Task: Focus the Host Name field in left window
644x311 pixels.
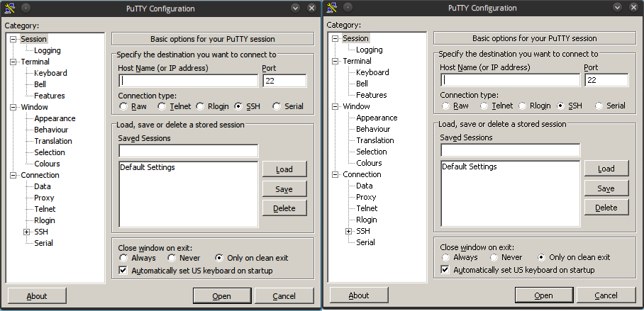Action: tap(189, 81)
